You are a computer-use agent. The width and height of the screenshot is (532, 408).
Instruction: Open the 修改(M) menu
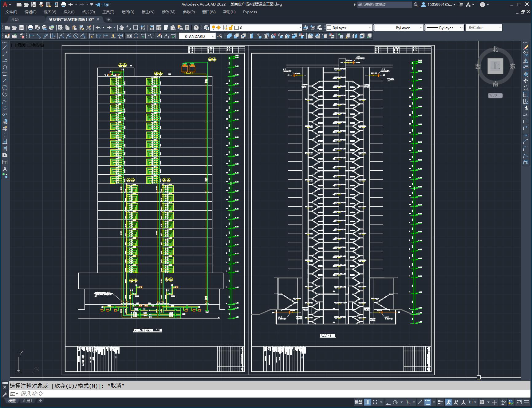pos(168,12)
